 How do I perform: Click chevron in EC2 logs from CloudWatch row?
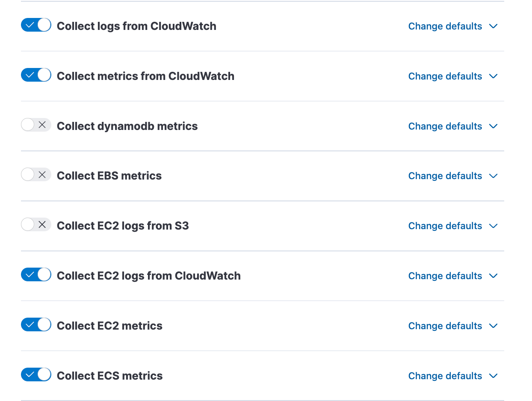point(493,276)
